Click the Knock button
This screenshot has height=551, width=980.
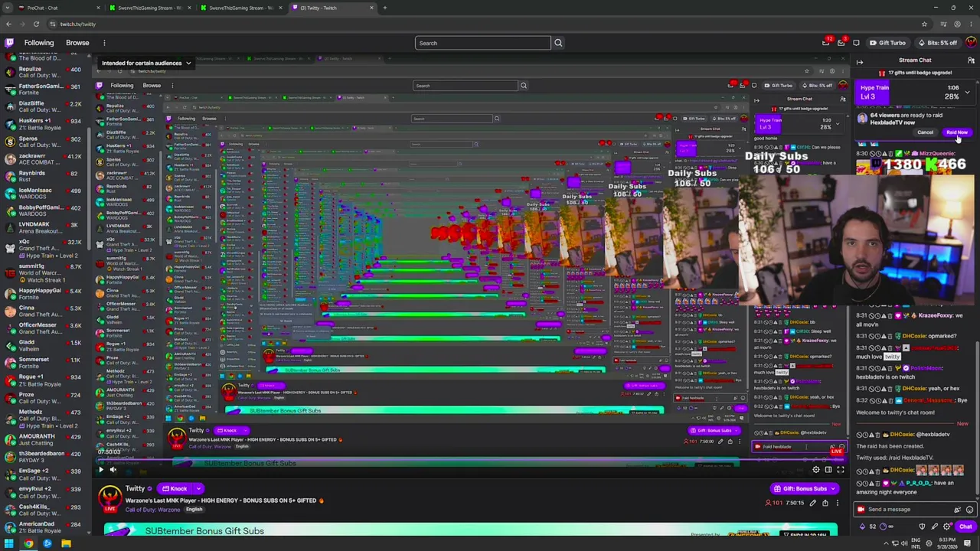pos(175,488)
